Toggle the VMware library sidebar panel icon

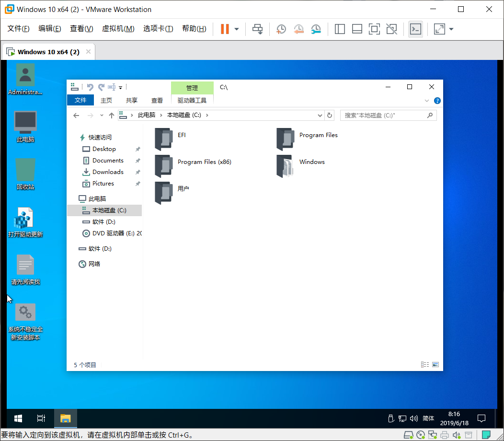point(340,29)
